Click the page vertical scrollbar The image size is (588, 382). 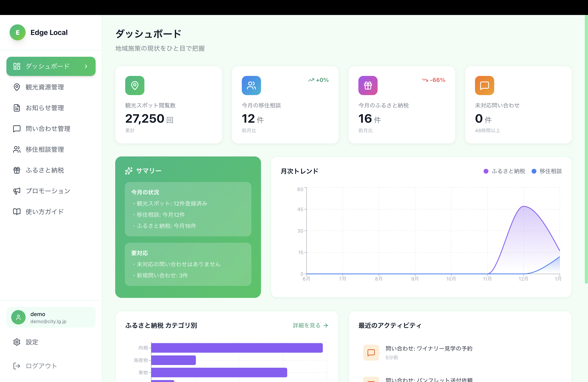coord(586,148)
